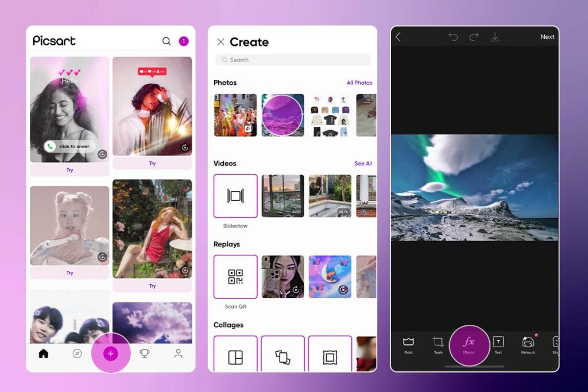Switch to the Home tab

[x=43, y=354]
